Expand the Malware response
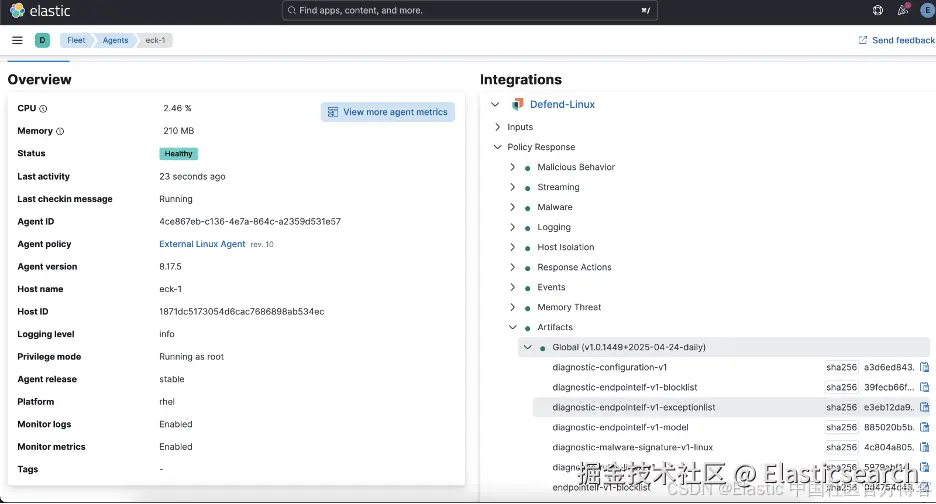Screen dimensions: 936x504 pos(512,207)
